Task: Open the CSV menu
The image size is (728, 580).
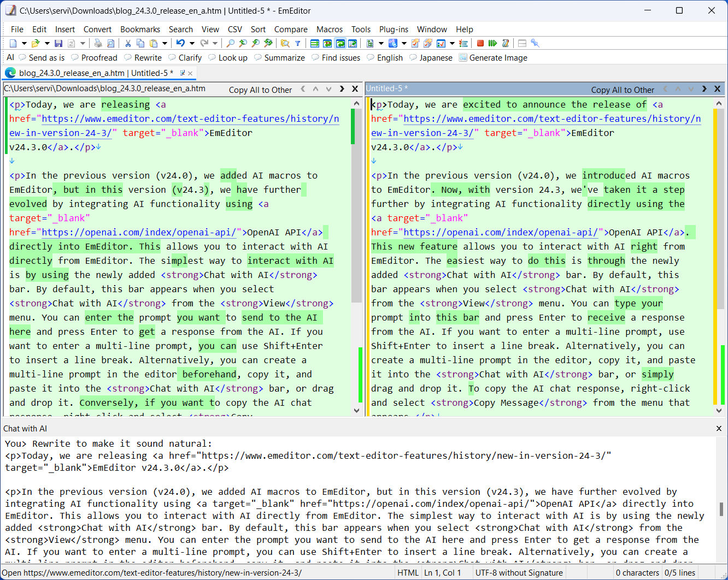Action: pyautogui.click(x=235, y=29)
